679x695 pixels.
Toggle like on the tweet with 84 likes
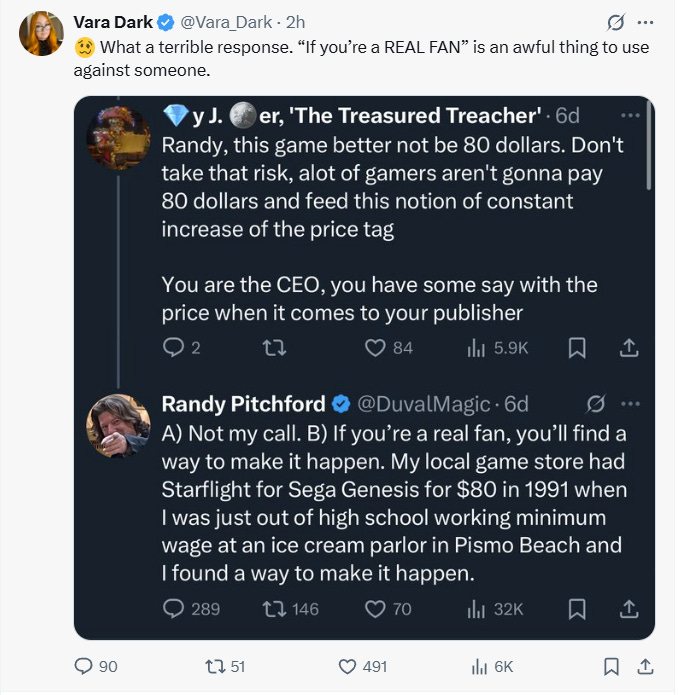pos(389,348)
